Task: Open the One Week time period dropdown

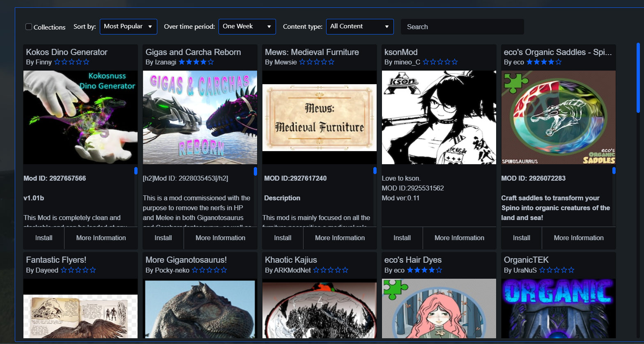Action: (247, 26)
